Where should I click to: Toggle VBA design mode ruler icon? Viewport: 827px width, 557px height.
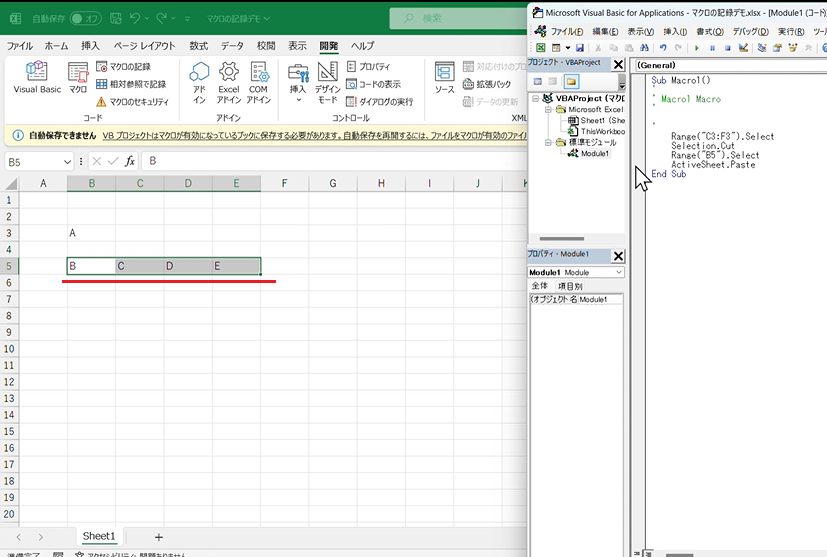743,47
